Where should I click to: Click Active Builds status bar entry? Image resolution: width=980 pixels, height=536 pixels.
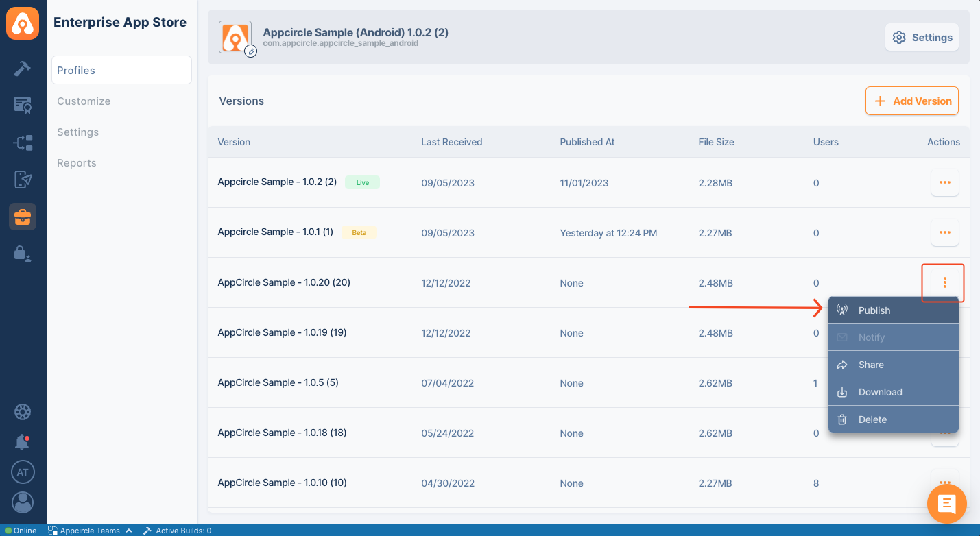pyautogui.click(x=177, y=531)
